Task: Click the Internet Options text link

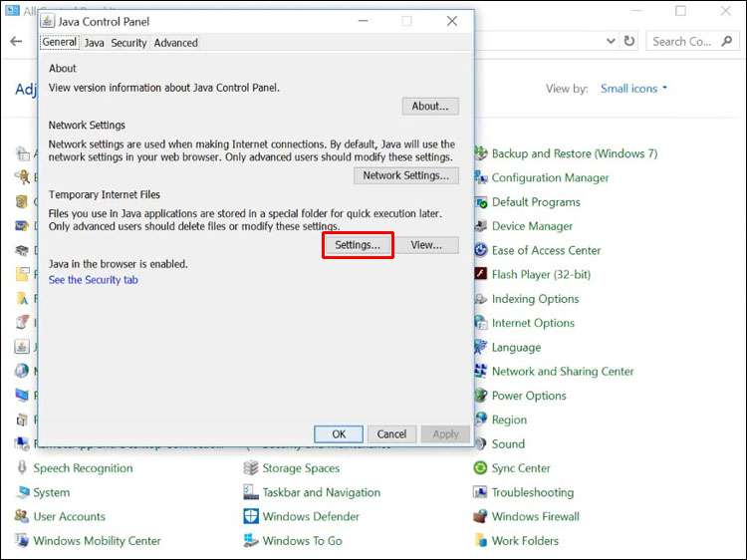Action: tap(533, 323)
